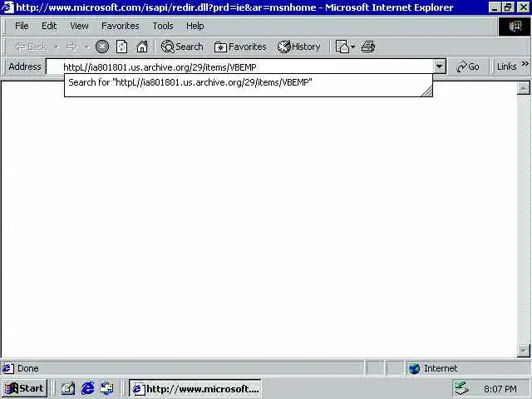Click the network connection tray icon
Screen dimensions: 532x399
[x=462, y=388]
